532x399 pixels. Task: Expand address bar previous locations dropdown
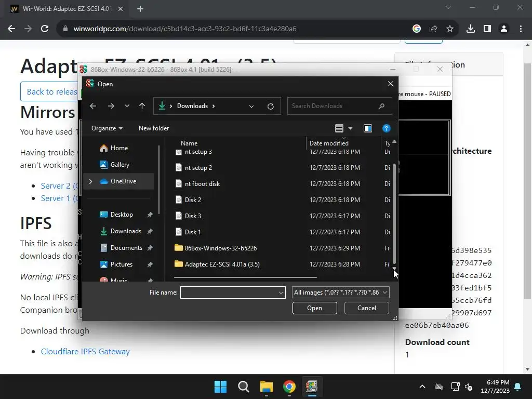[251, 106]
